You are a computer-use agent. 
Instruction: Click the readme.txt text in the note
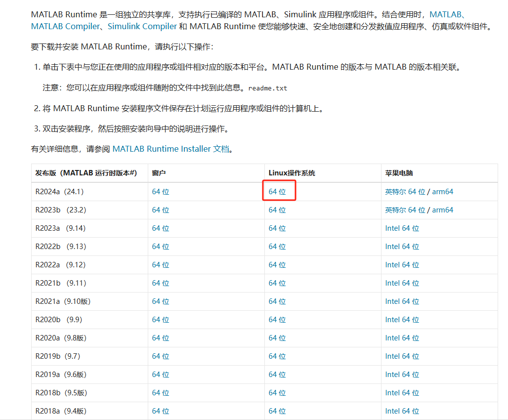268,88
